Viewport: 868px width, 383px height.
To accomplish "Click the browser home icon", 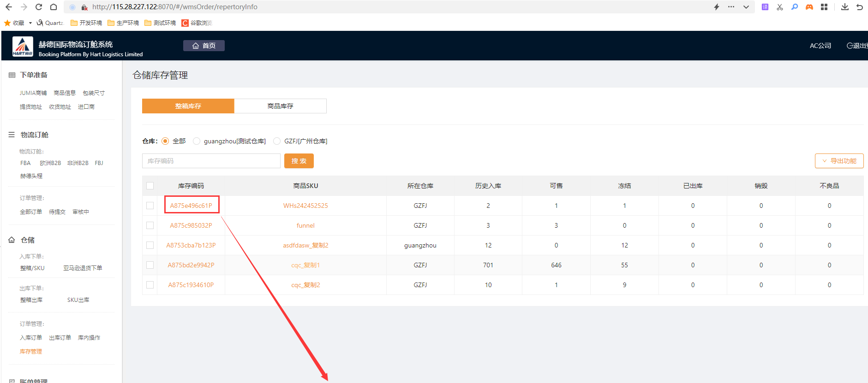I will pyautogui.click(x=54, y=7).
